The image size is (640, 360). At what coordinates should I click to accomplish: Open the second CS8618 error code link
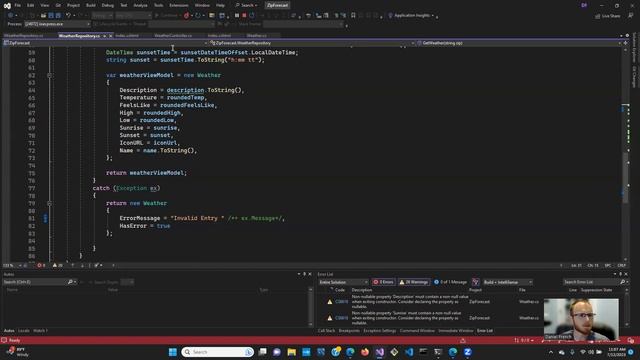coord(342,318)
